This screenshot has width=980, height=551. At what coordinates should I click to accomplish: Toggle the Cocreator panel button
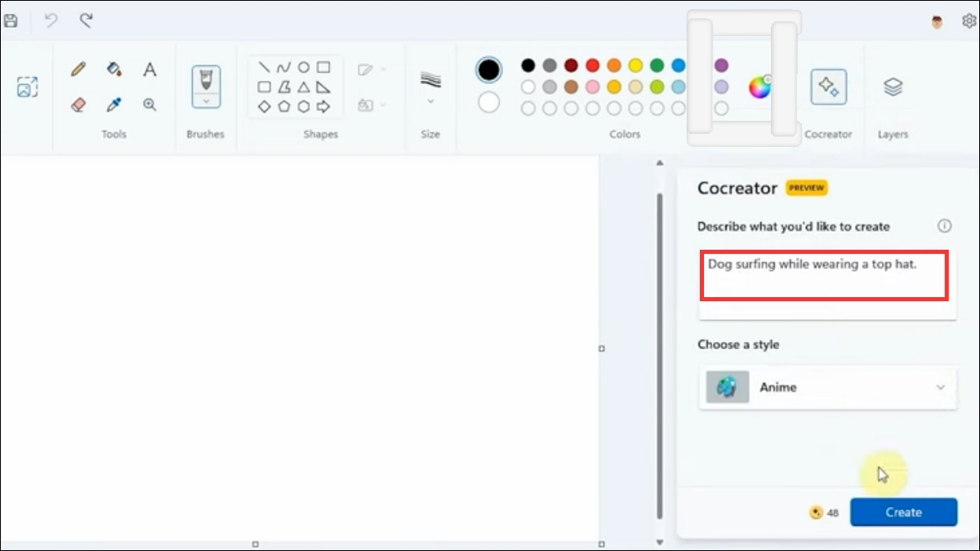828,87
